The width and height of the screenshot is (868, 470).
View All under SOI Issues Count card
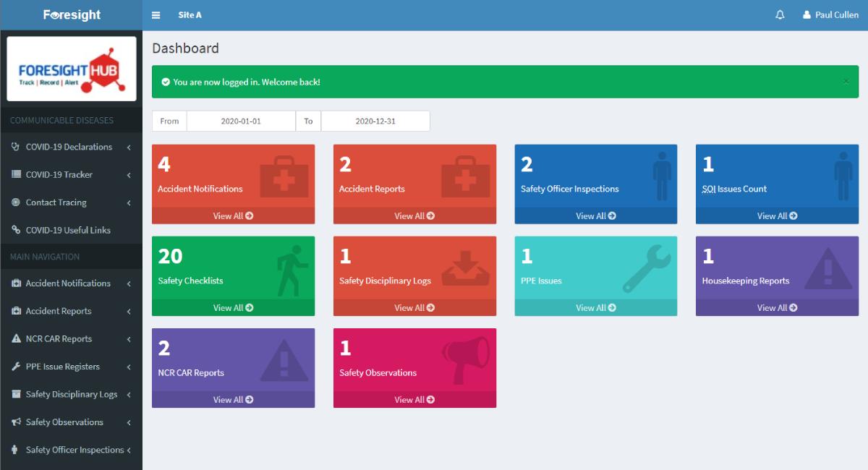pos(778,215)
